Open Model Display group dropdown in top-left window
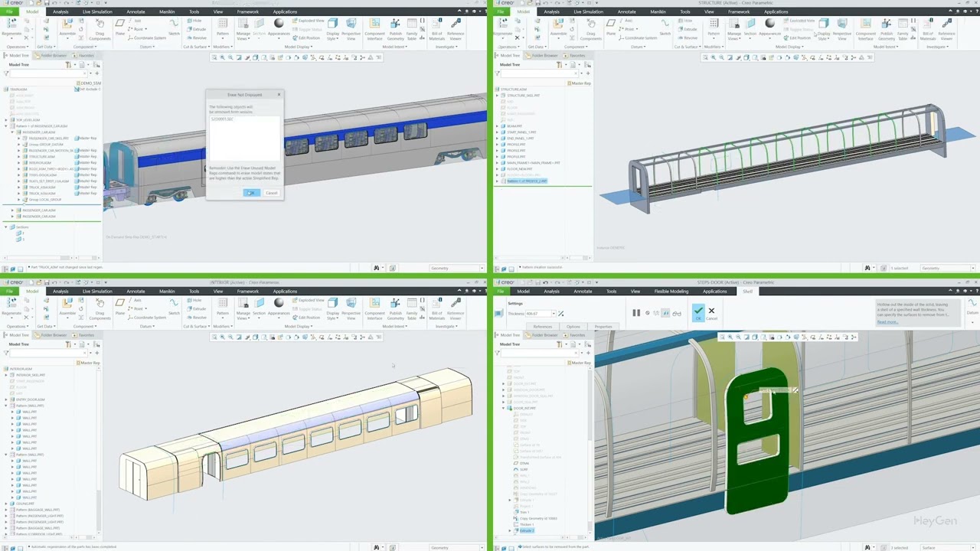This screenshot has width=980, height=551. 299,47
